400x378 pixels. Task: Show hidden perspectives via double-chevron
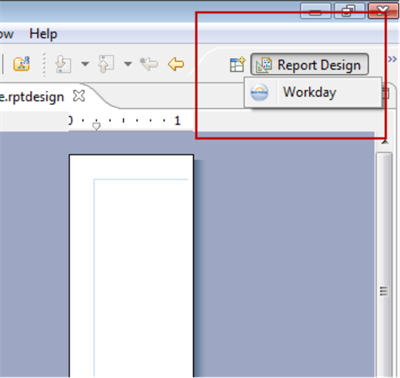pyautogui.click(x=393, y=59)
